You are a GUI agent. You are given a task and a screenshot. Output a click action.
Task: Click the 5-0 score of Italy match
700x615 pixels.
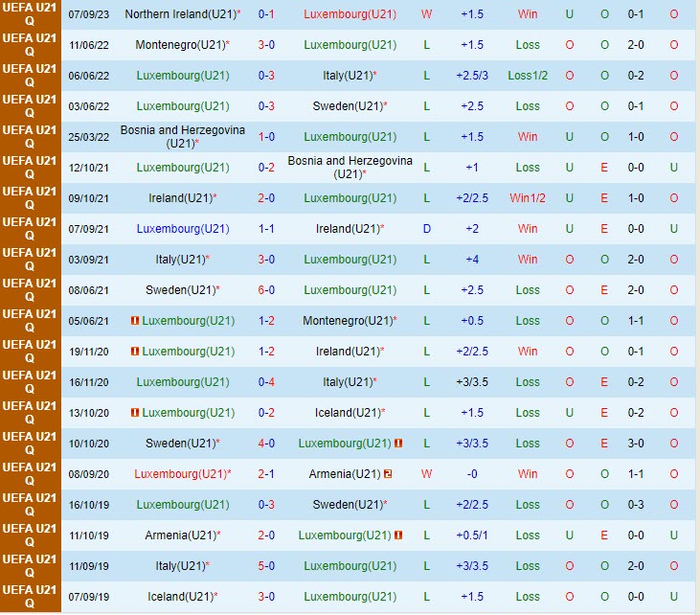[x=267, y=566]
